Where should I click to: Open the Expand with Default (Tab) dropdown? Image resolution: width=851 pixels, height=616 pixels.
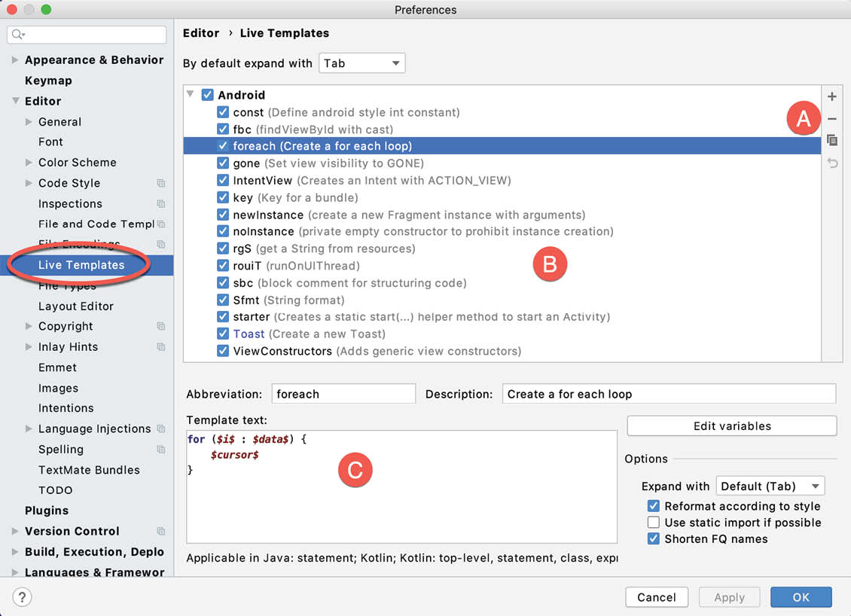pyautogui.click(x=770, y=486)
